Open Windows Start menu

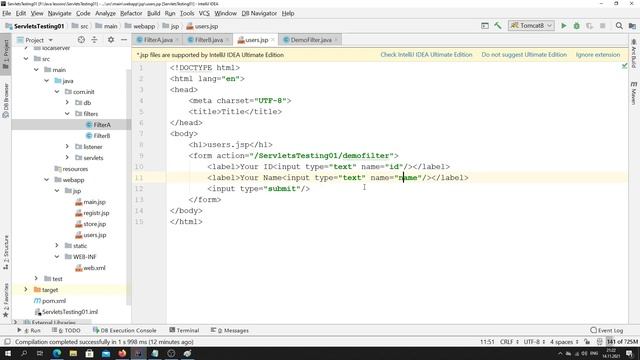point(8,353)
